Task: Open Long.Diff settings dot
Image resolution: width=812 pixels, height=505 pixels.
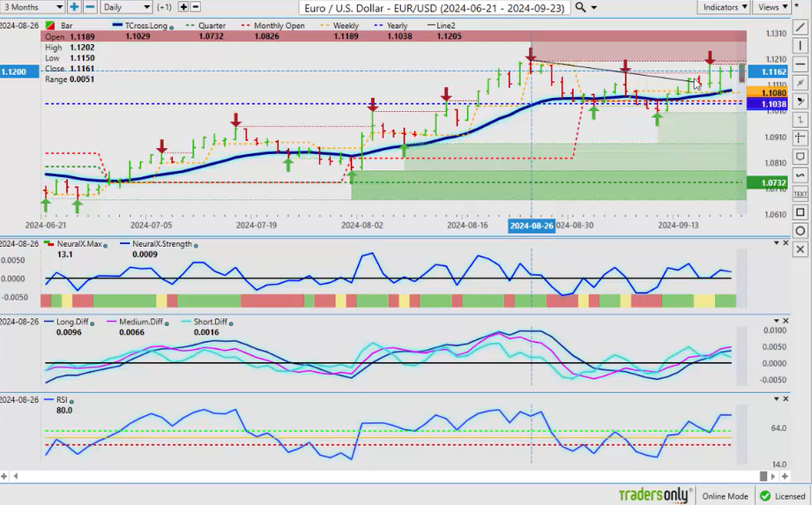Action: point(93,323)
